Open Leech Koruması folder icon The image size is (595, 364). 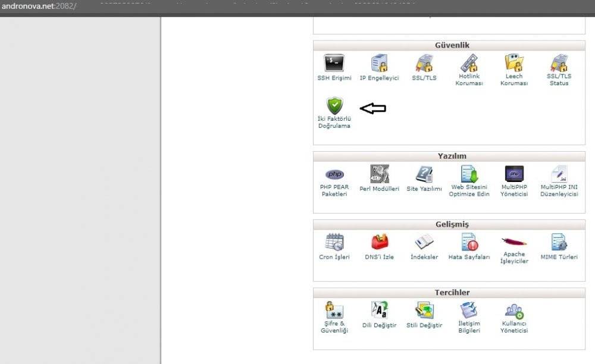[x=514, y=62]
